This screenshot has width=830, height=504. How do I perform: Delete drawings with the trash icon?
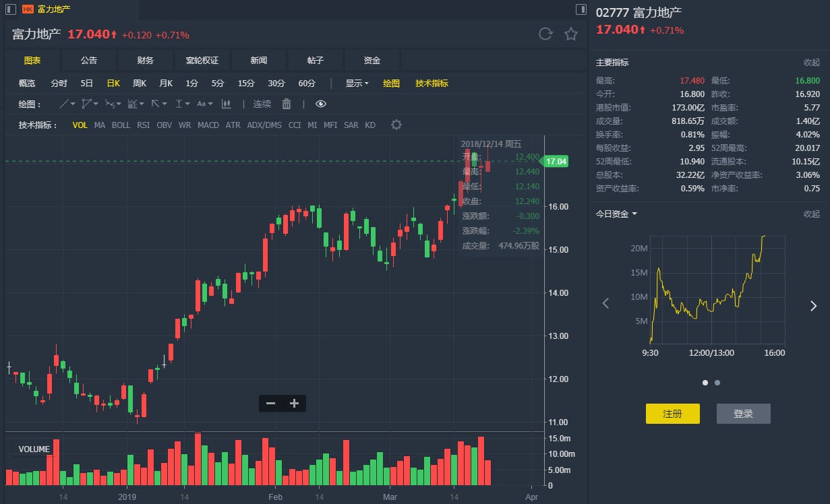287,104
